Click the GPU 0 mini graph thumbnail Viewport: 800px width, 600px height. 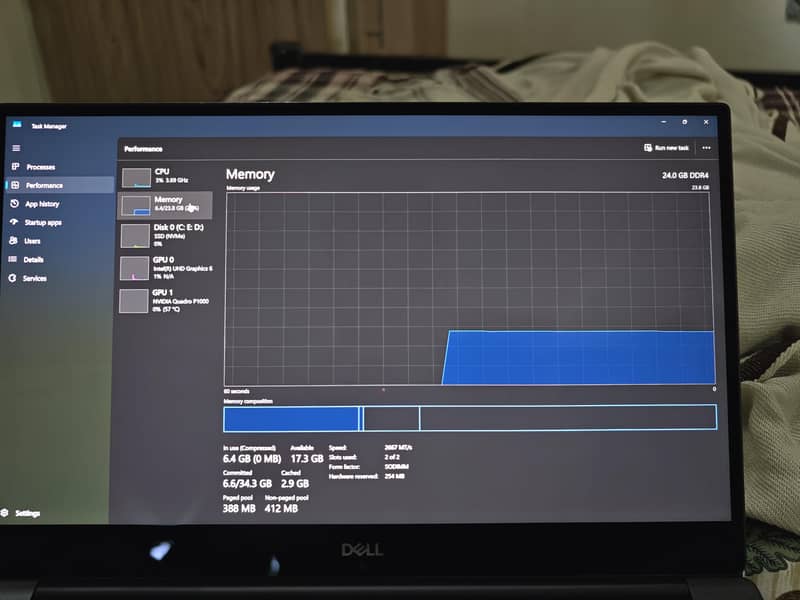click(134, 269)
